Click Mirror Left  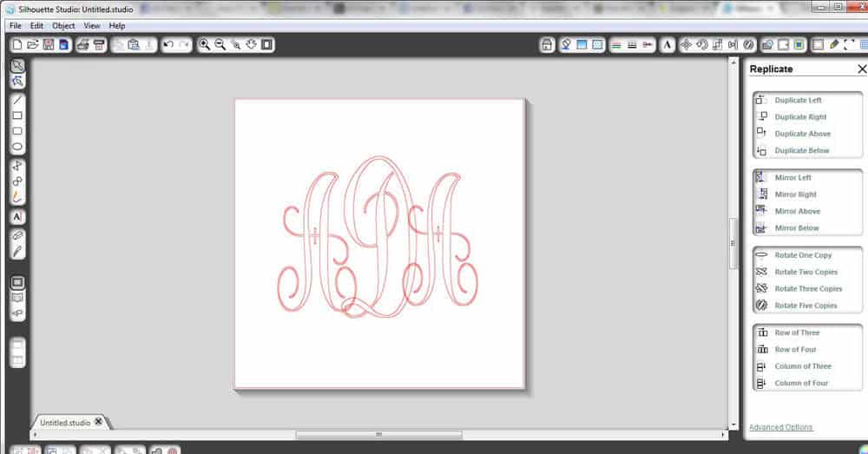tap(792, 178)
